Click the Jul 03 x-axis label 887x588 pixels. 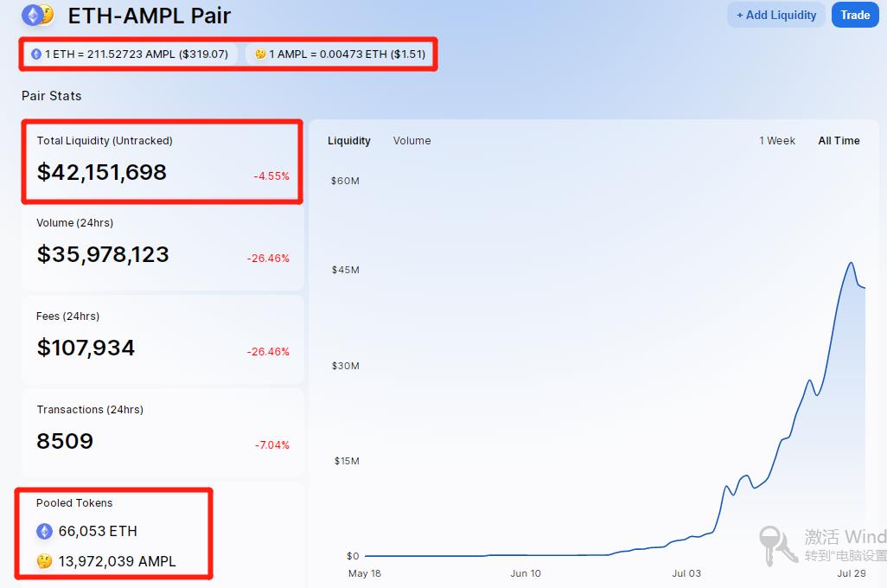pos(686,573)
